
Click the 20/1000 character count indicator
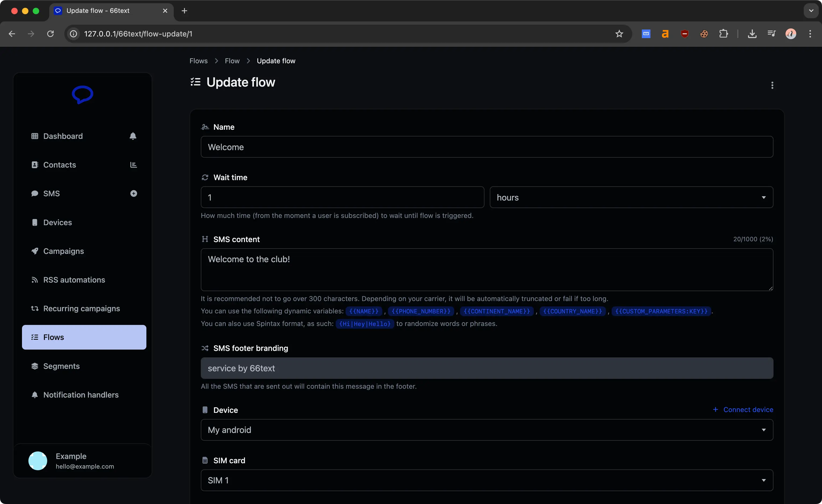coord(752,239)
